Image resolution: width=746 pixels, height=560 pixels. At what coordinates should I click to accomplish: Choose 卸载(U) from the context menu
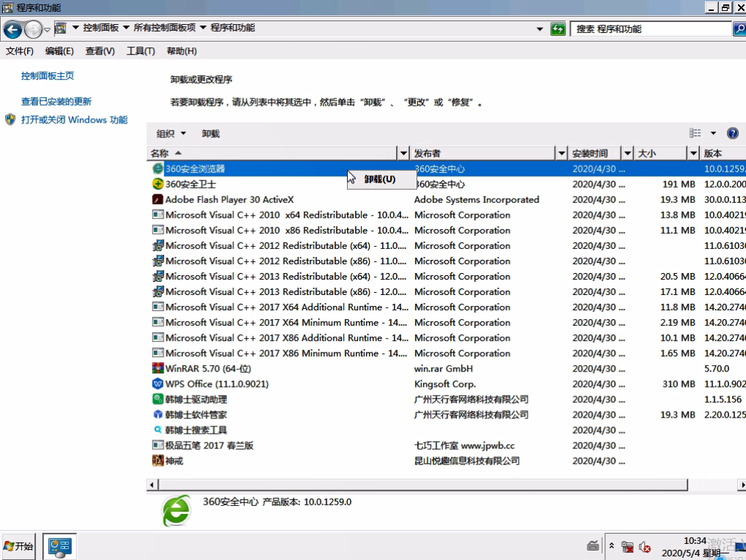[381, 179]
